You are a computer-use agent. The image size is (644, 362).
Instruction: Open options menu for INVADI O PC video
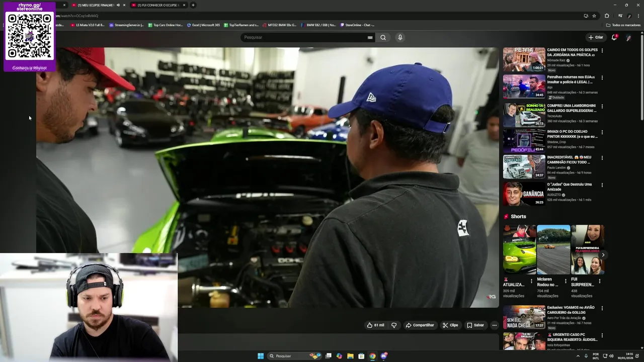pos(602,132)
